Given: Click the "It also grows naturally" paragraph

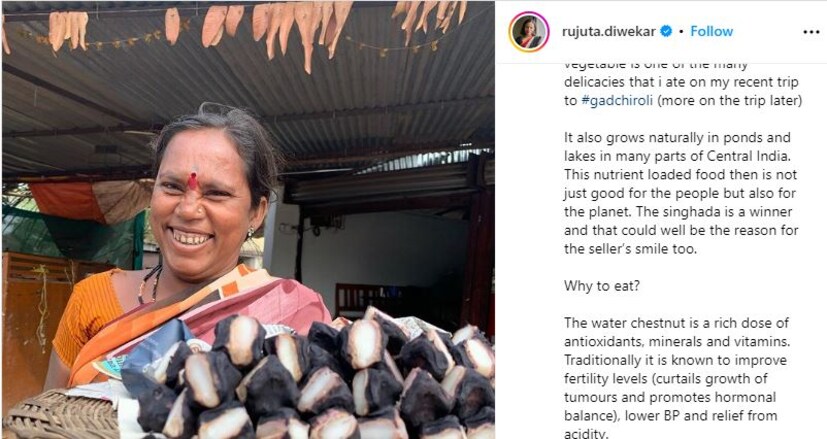Looking at the screenshot, I should pyautogui.click(x=681, y=193).
